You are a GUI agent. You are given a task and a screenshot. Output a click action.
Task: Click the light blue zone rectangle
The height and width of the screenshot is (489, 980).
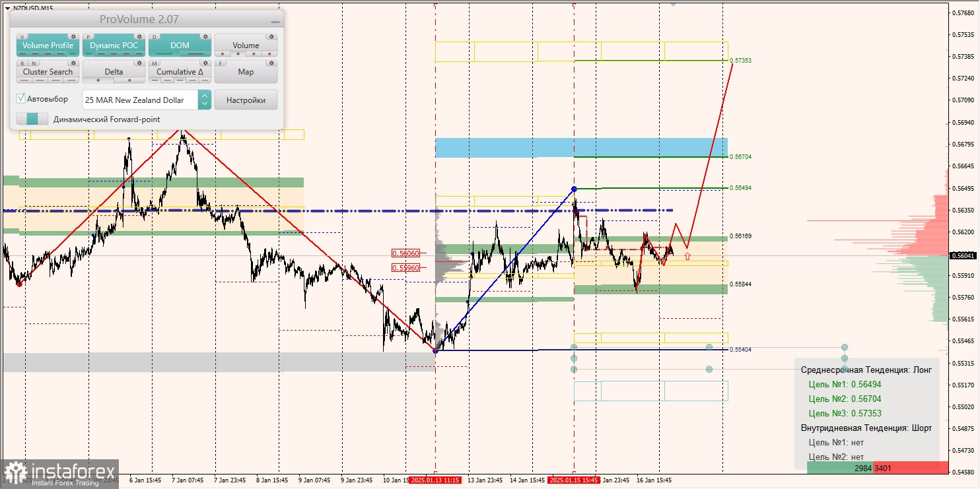click(x=581, y=147)
